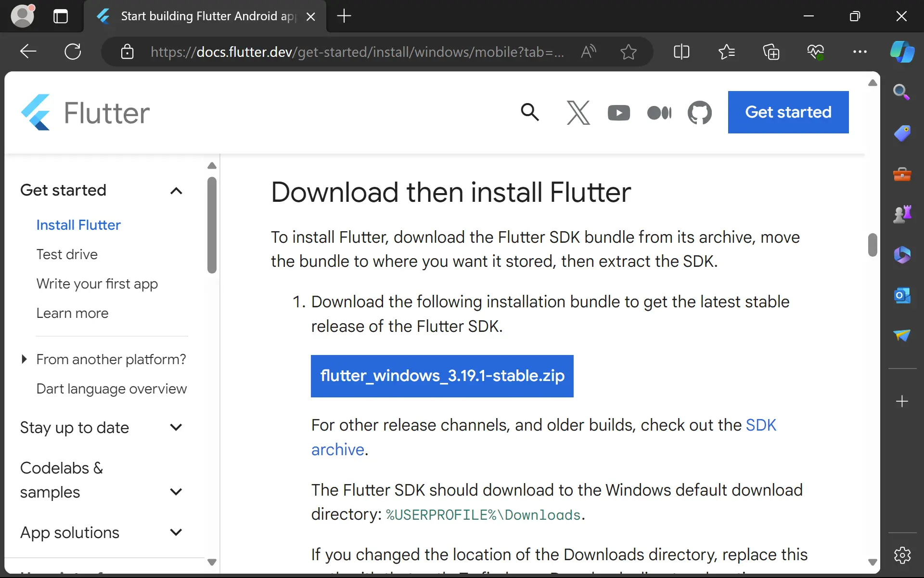Image resolution: width=924 pixels, height=578 pixels.
Task: Go back to the previous page
Action: click(28, 51)
